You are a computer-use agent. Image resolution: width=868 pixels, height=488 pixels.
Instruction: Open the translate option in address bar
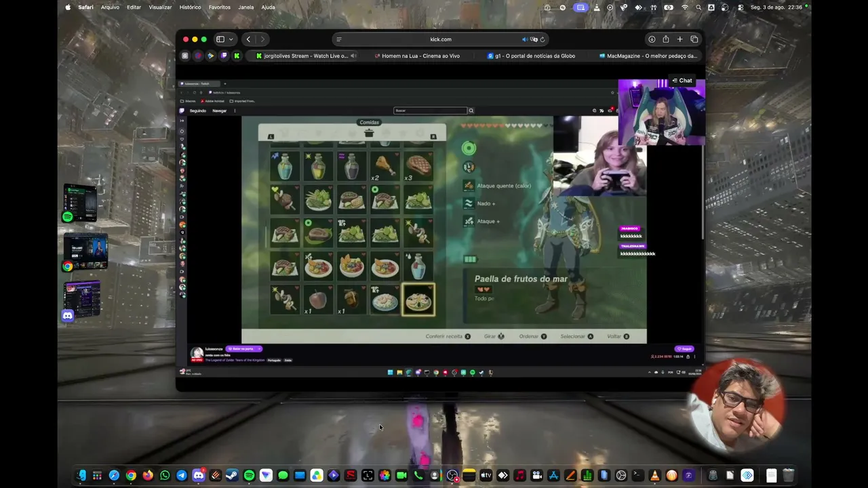[x=534, y=39]
